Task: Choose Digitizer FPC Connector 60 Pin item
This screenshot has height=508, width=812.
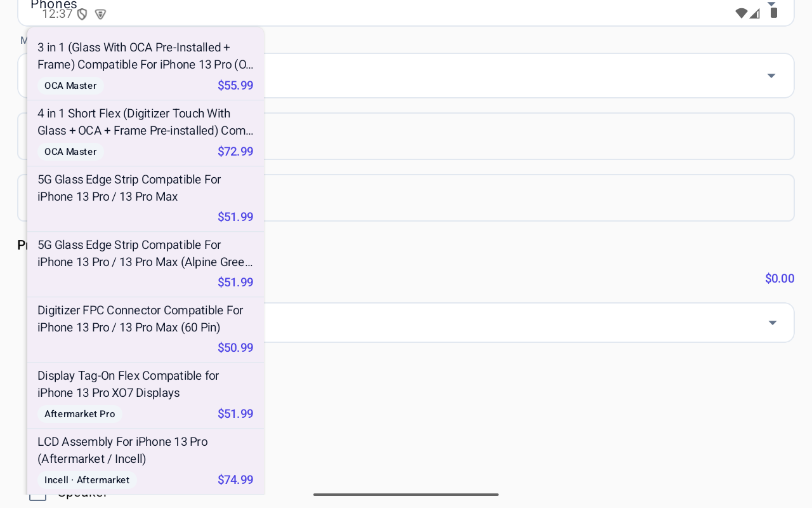Action: pos(145,330)
